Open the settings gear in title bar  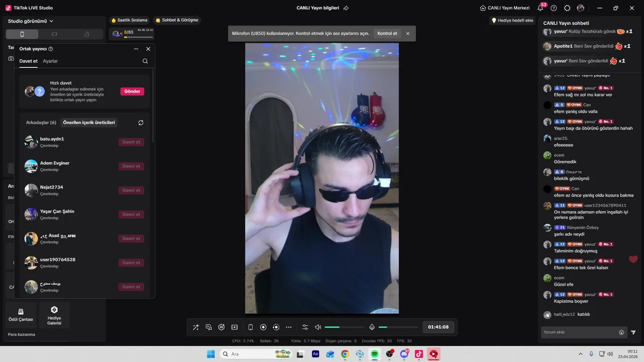(568, 8)
